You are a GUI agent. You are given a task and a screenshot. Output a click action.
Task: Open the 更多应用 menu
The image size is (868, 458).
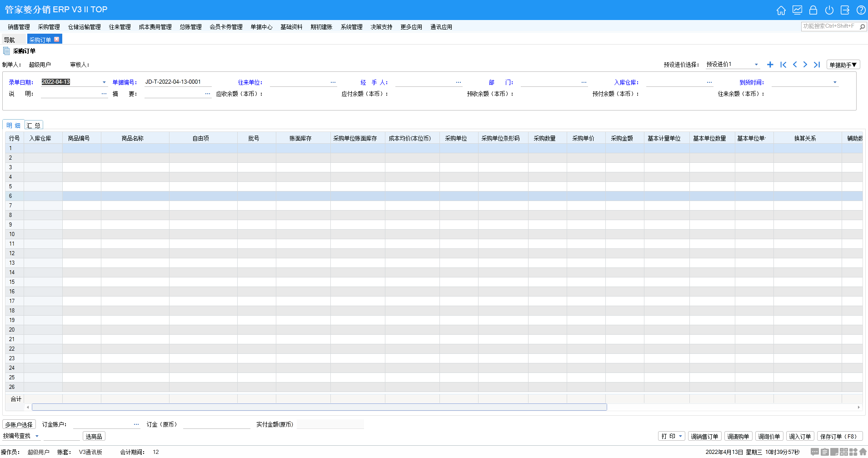pyautogui.click(x=411, y=27)
